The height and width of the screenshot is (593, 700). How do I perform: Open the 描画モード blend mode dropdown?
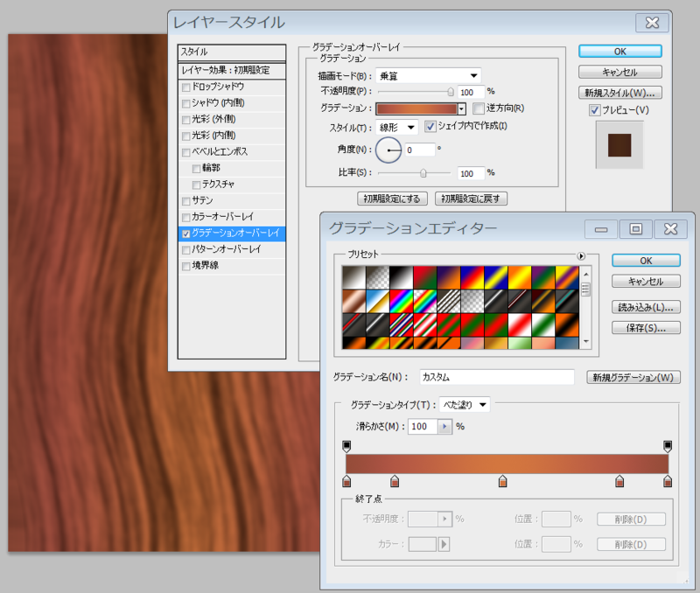pos(429,74)
